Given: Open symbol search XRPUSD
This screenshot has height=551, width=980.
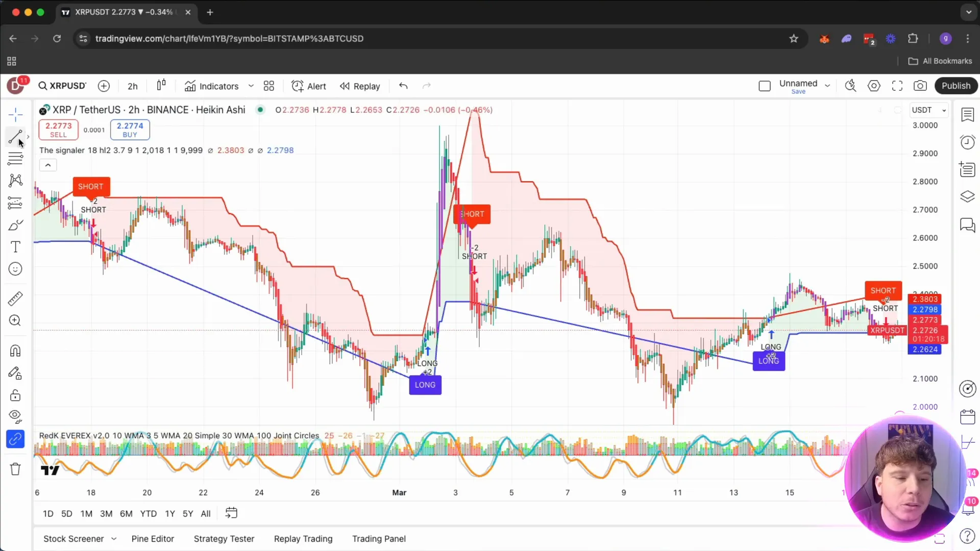Looking at the screenshot, I should (x=63, y=86).
